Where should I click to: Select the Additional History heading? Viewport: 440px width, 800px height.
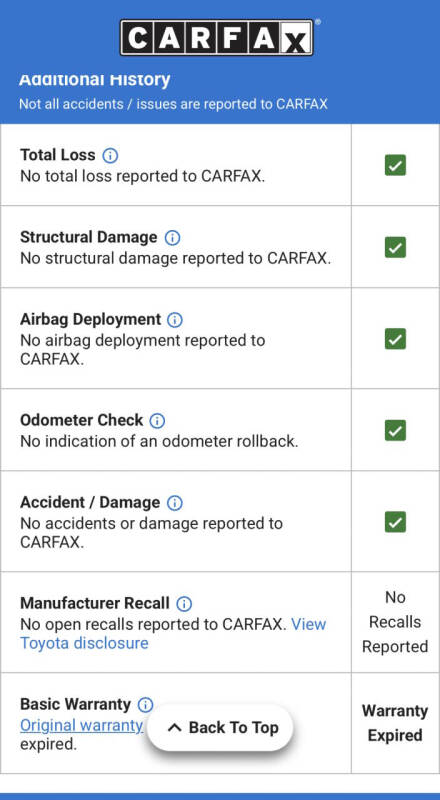[94, 80]
